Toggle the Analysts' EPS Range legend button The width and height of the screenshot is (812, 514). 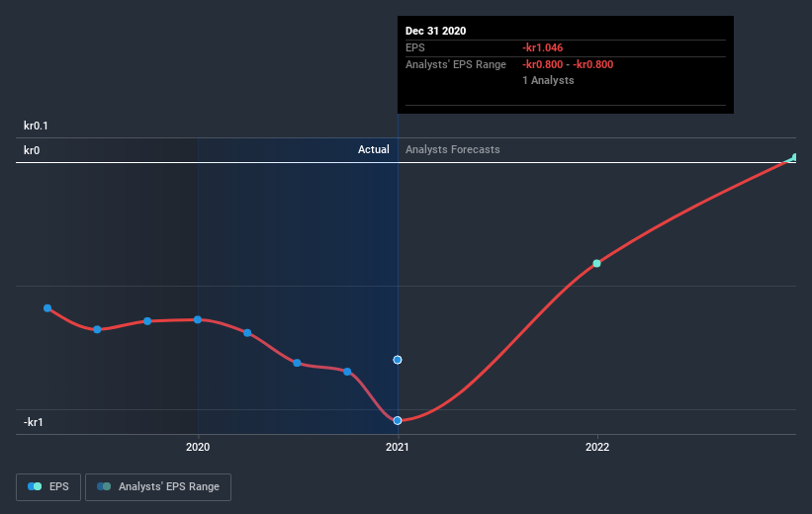coord(158,487)
